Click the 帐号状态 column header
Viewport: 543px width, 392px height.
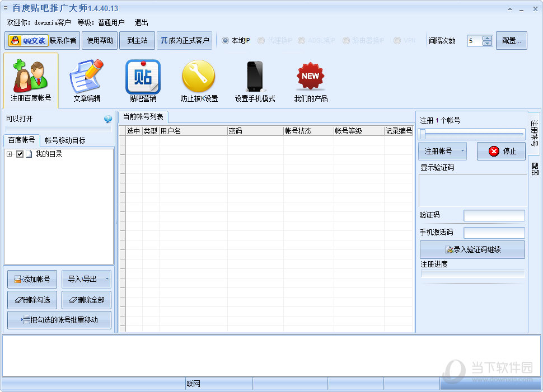[x=308, y=131]
